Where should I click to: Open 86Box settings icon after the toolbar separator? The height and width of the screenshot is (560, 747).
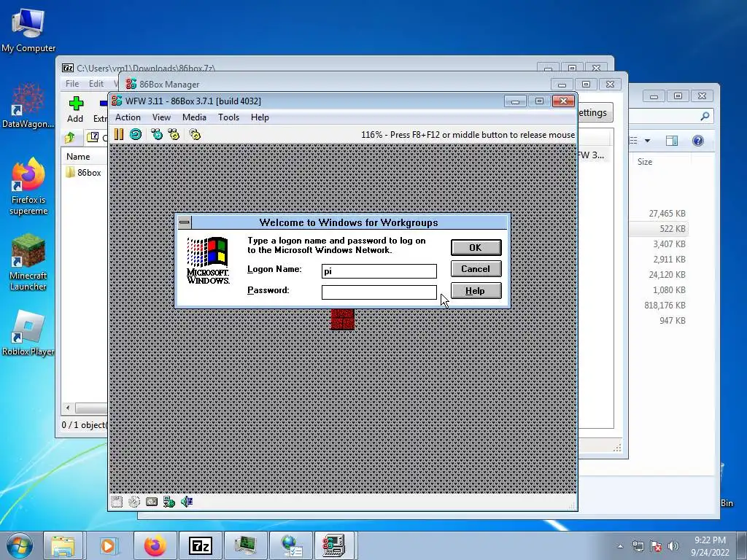point(195,134)
